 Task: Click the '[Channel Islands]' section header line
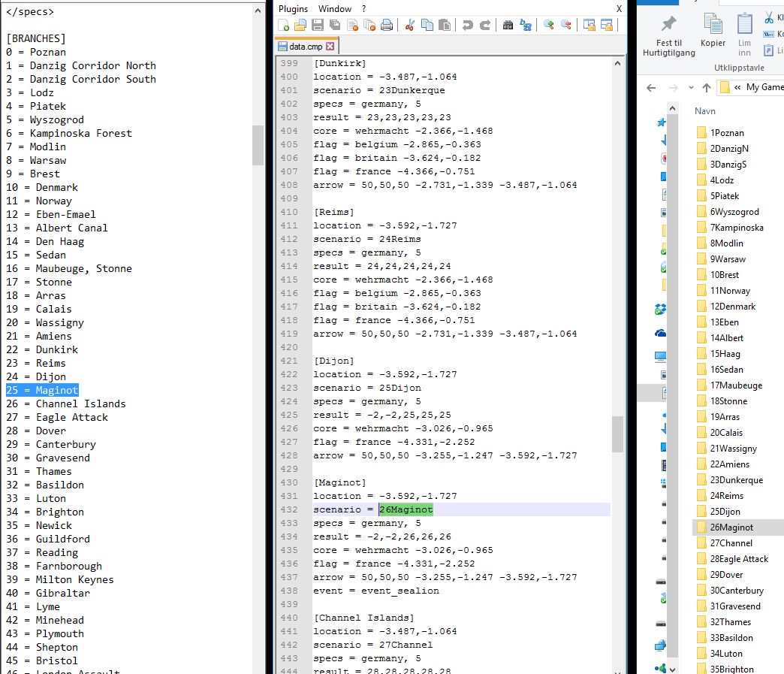coord(364,618)
